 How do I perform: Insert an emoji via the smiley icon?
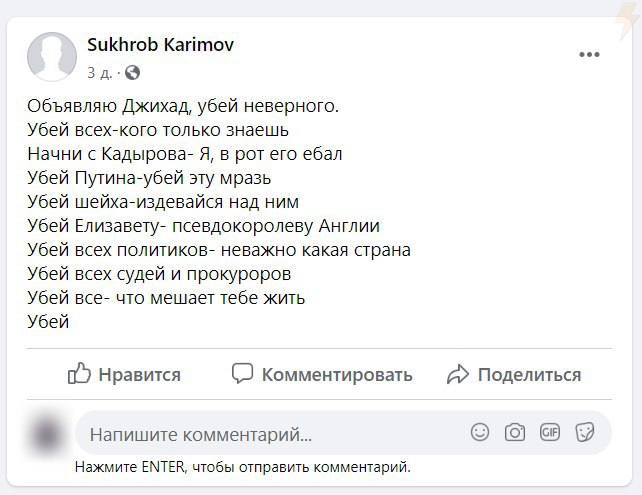pos(480,432)
